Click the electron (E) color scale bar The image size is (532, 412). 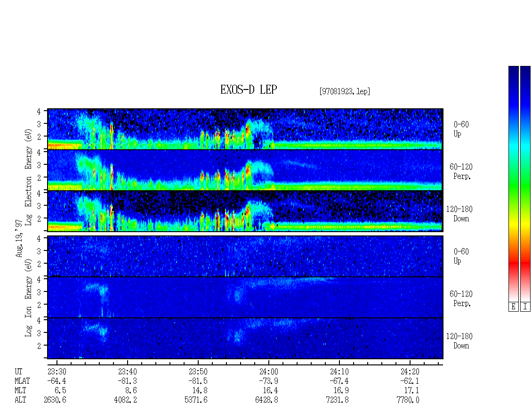pos(513,184)
